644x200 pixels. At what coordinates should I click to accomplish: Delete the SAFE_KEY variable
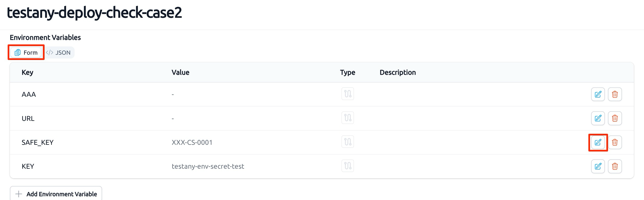615,142
